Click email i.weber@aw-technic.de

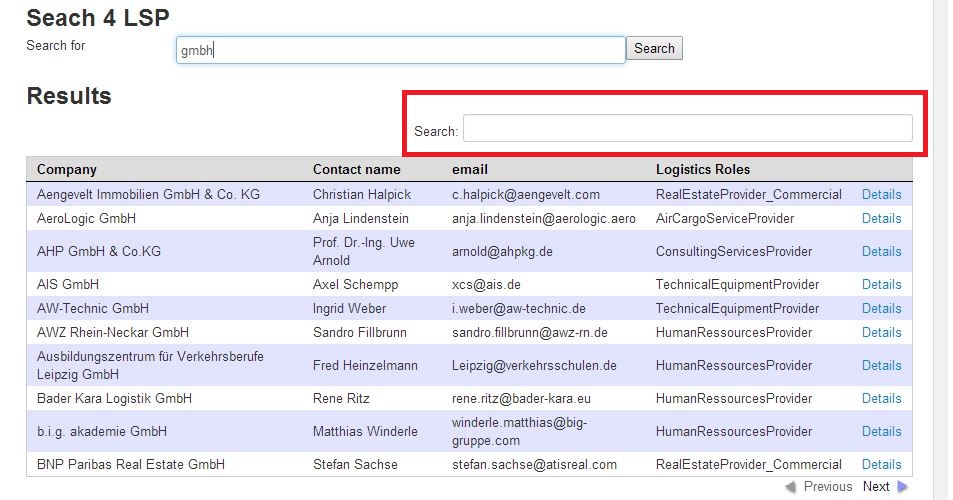tap(518, 308)
